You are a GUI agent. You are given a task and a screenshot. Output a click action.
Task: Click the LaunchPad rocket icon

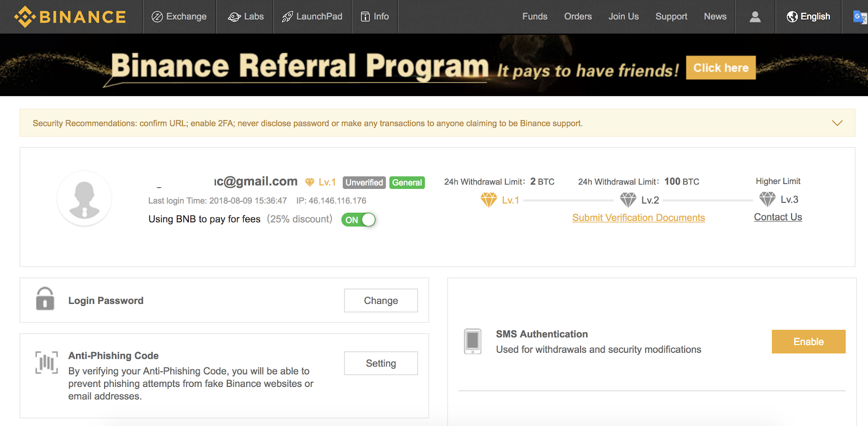(288, 17)
